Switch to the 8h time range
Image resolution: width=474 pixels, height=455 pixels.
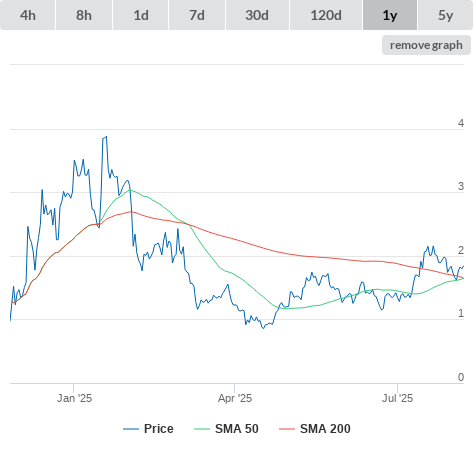[x=84, y=15]
